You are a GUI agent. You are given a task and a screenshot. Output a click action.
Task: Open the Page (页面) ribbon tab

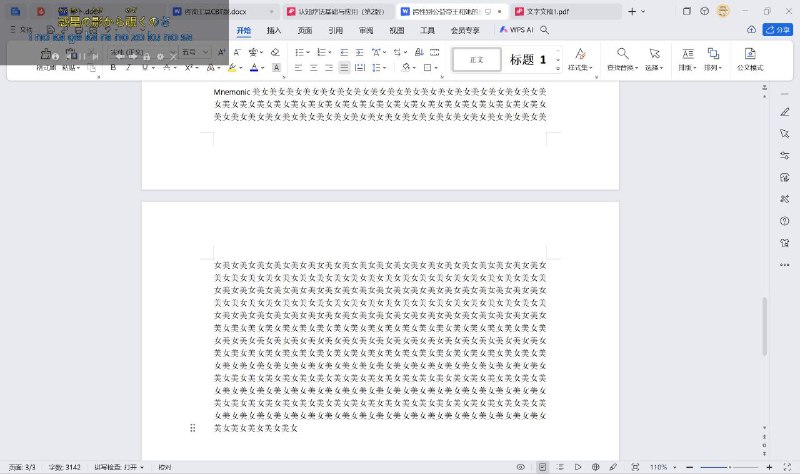click(x=305, y=30)
